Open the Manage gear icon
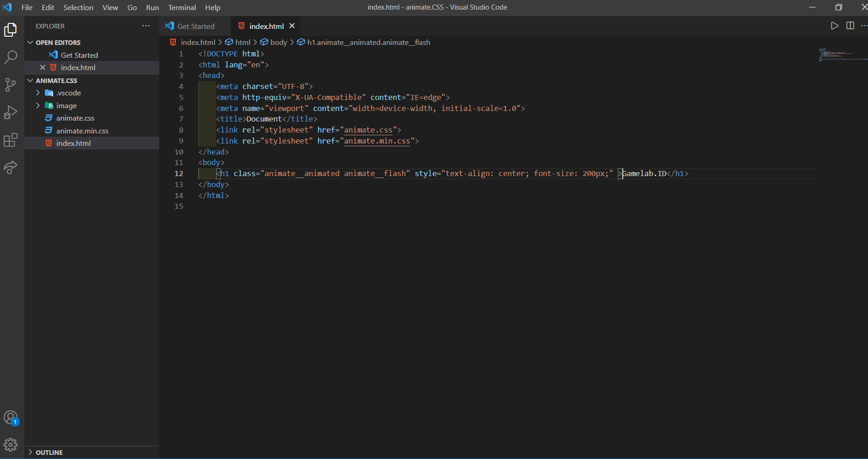The width and height of the screenshot is (868, 459). (x=11, y=444)
